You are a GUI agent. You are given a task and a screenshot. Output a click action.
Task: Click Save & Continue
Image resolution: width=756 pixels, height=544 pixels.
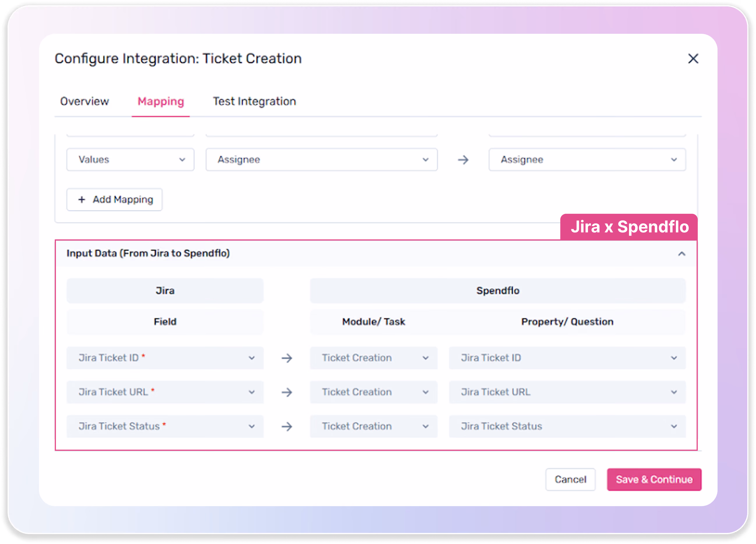coord(654,479)
